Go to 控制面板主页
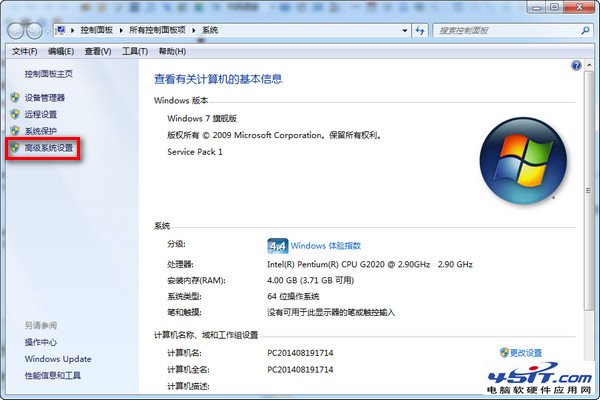 click(49, 74)
